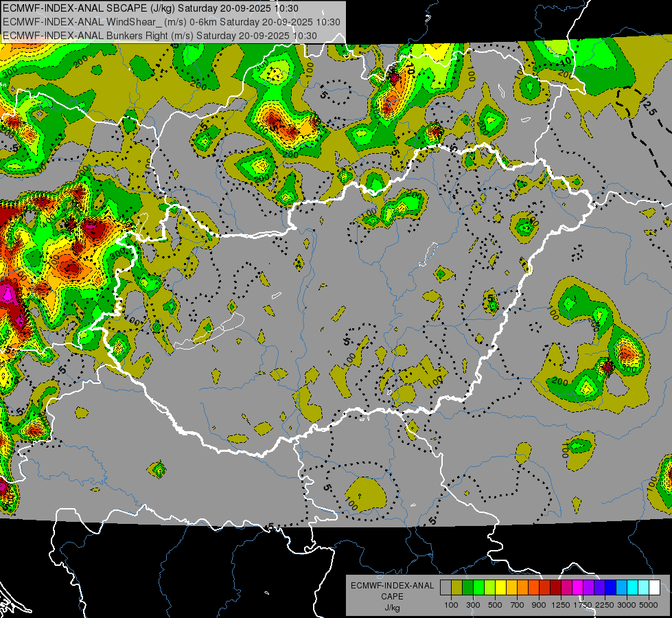
Task: Pick the purple legend swatch after 1750
Action: tap(588, 588)
